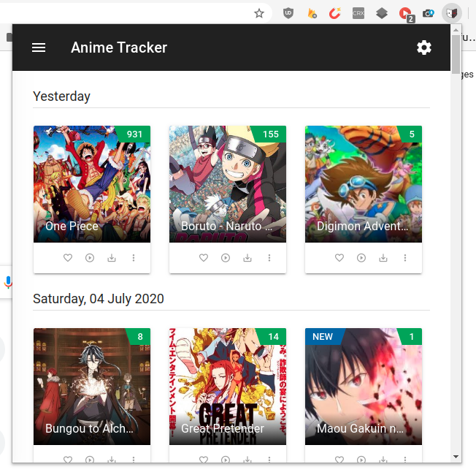
Task: Favorite One Piece with heart icon
Action: pyautogui.click(x=68, y=258)
